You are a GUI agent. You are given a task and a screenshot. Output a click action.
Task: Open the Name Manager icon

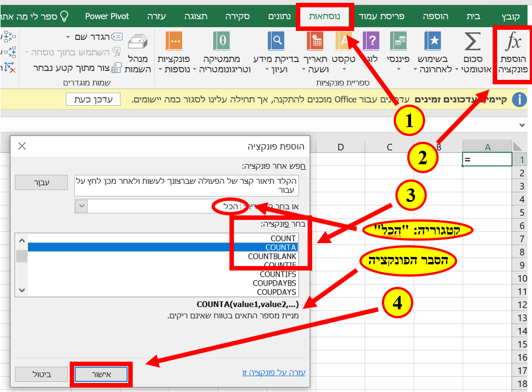pos(137,42)
